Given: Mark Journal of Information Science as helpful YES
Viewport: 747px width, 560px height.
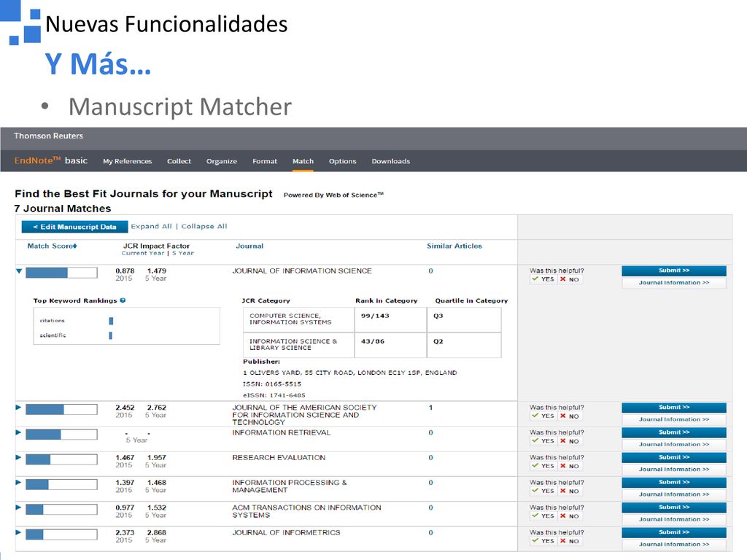Looking at the screenshot, I should [543, 279].
